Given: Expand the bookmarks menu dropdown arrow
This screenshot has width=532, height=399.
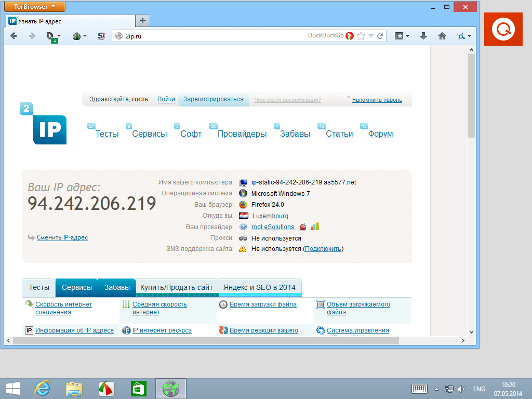Looking at the screenshot, I should (x=407, y=36).
